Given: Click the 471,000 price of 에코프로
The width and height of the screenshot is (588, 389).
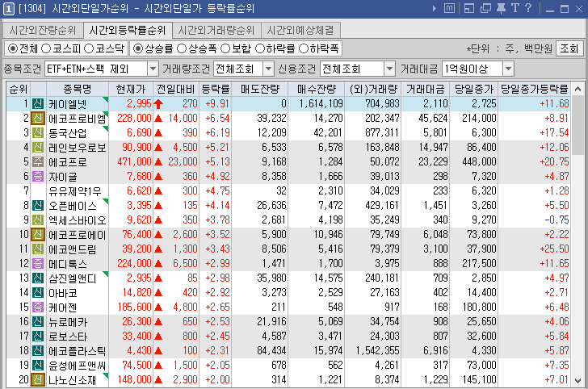Looking at the screenshot, I should click(134, 162).
